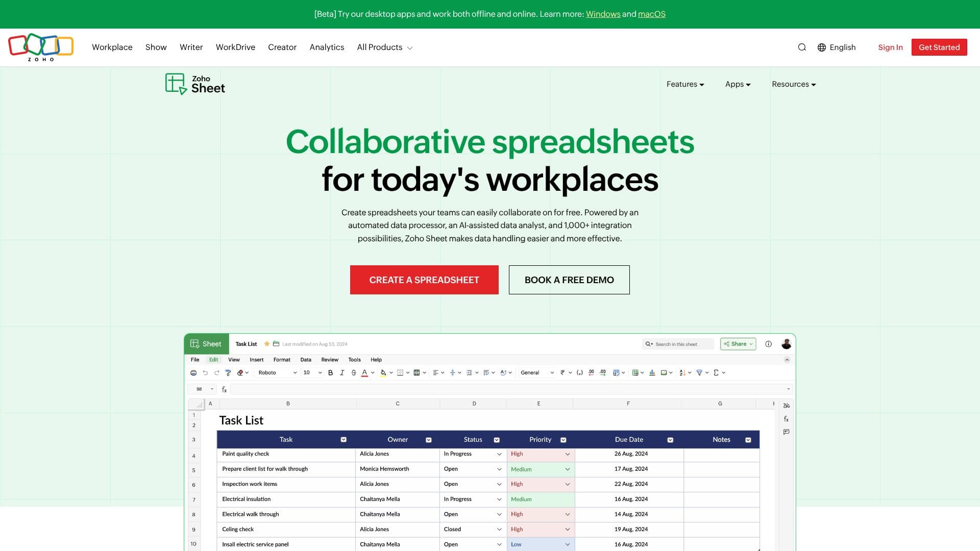Viewport: 980px width, 551px height.
Task: Click the fill color bucket with yellow underline
Action: pyautogui.click(x=383, y=373)
